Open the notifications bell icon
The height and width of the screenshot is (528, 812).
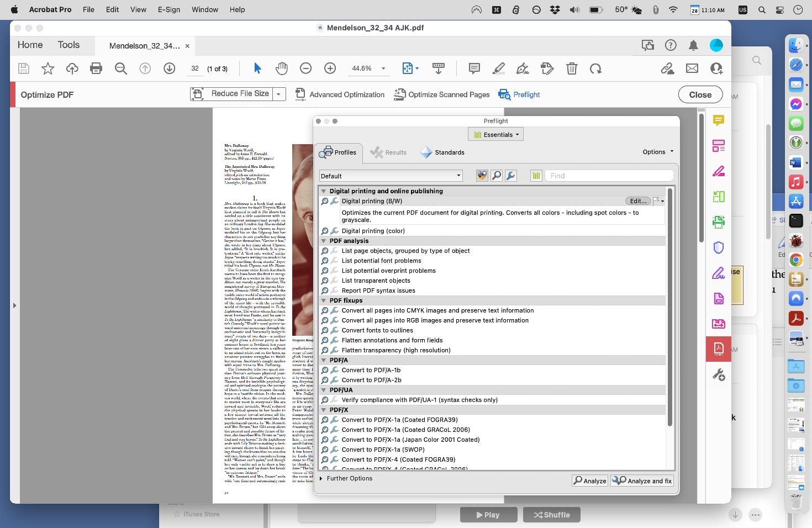[693, 45]
